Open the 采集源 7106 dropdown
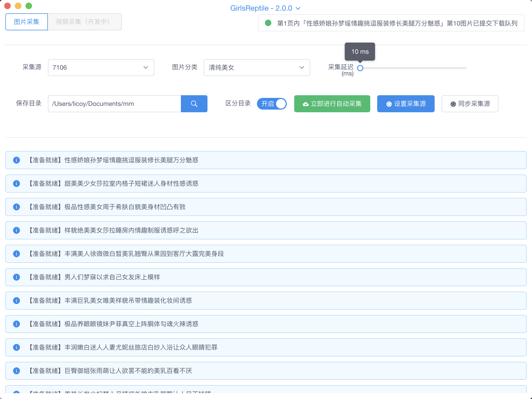532x399 pixels. pyautogui.click(x=101, y=68)
